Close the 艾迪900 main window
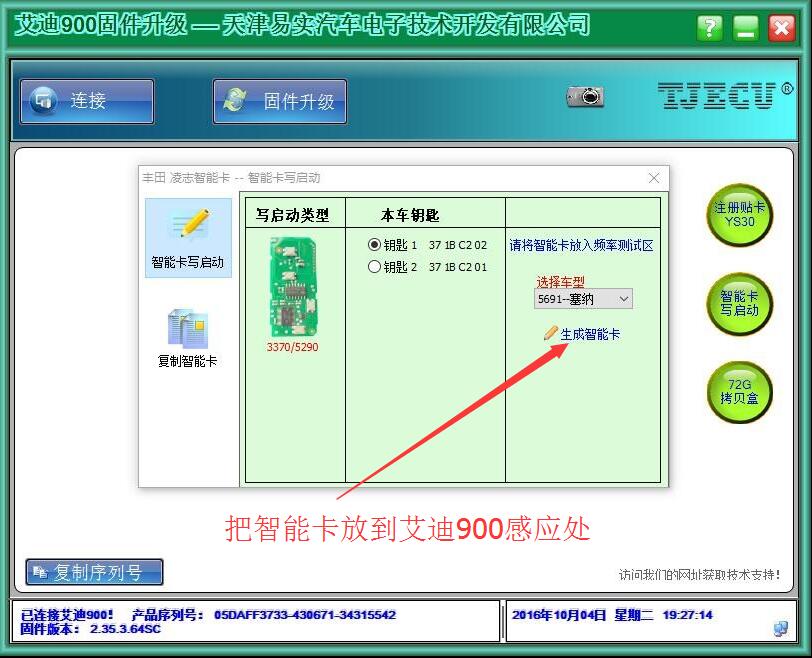The width and height of the screenshot is (812, 658). (x=782, y=27)
